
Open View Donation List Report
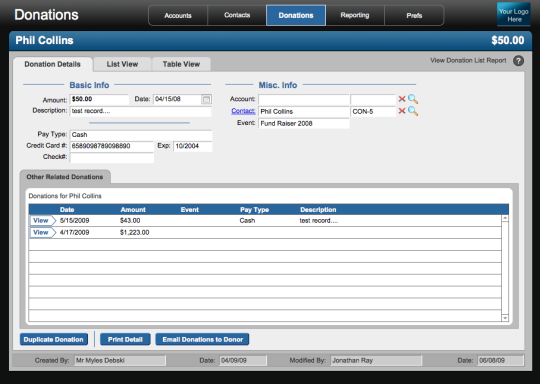(468, 60)
